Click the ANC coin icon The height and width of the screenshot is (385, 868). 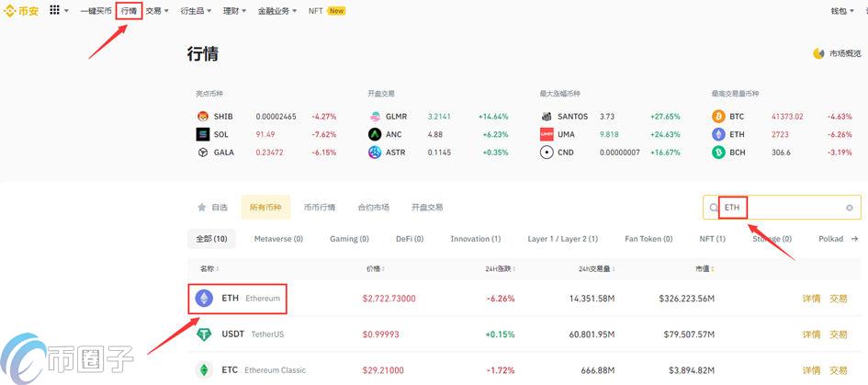pos(375,134)
